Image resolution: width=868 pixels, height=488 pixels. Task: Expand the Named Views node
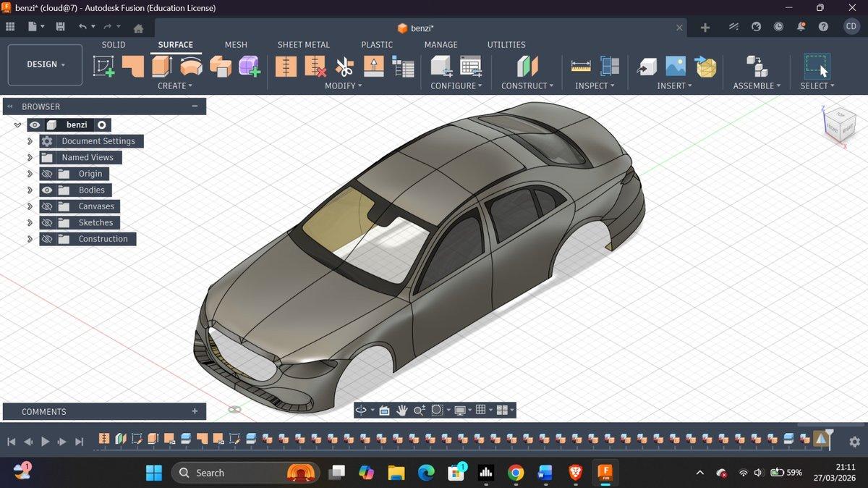(x=30, y=157)
